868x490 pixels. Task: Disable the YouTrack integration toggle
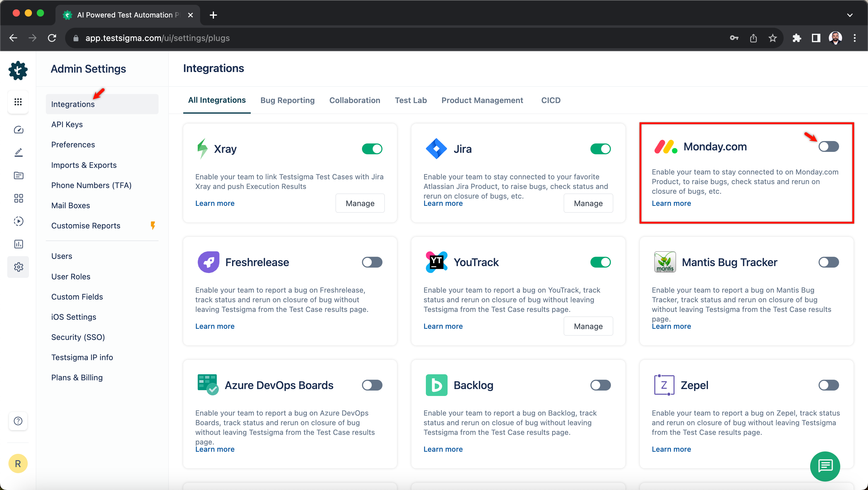click(x=600, y=262)
